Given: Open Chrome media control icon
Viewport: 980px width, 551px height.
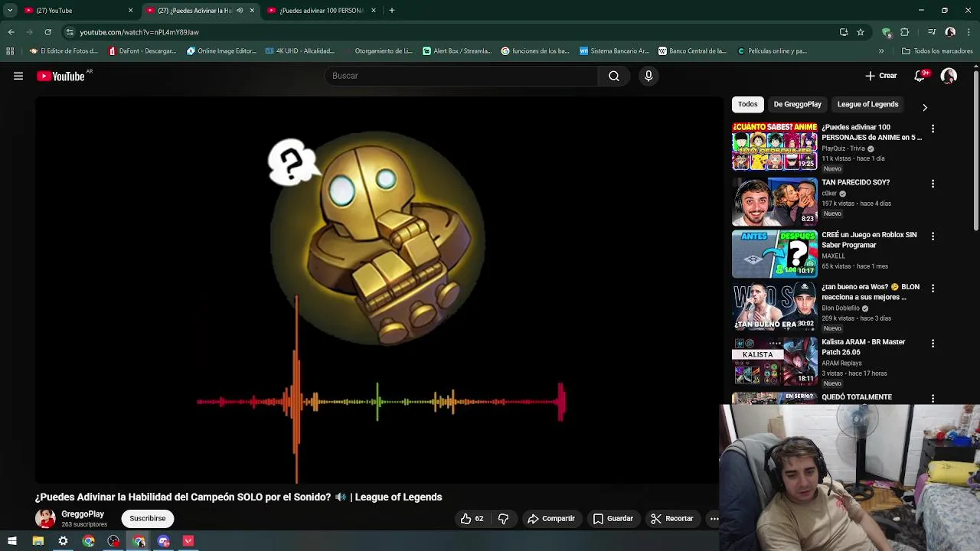Looking at the screenshot, I should coord(932,32).
